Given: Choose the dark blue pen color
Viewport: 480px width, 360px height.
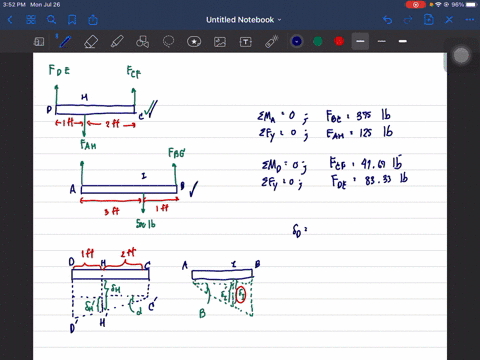Looking at the screenshot, I should click(297, 41).
